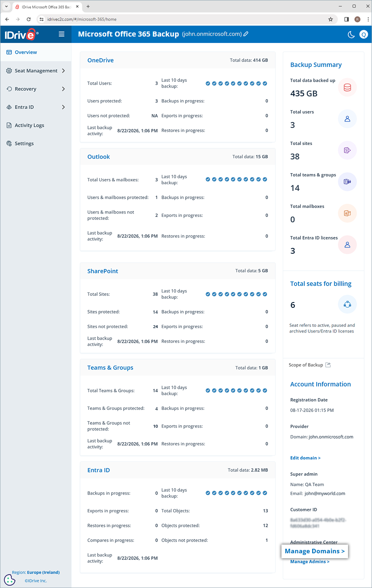This screenshot has width=372, height=588.
Task: Click the first OneDrive backup status checkmark
Action: pyautogui.click(x=208, y=83)
